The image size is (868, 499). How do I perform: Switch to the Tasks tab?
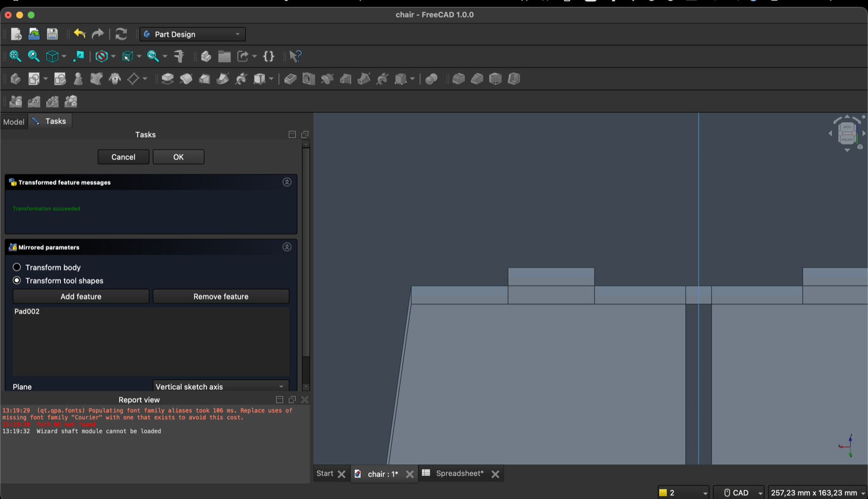tap(50, 121)
